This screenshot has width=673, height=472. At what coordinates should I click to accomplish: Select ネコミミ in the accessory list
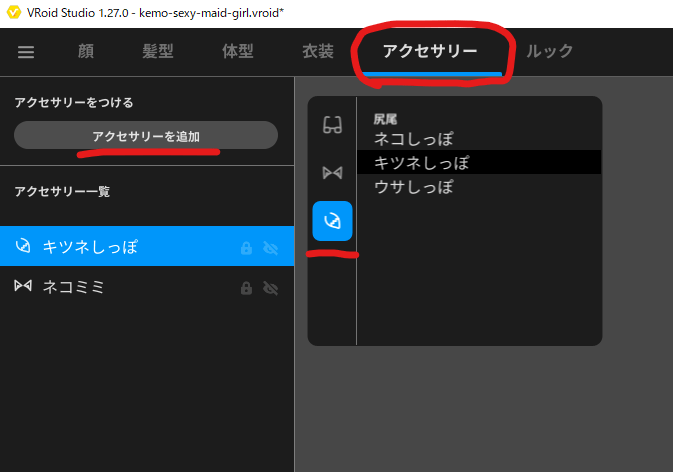[x=74, y=287]
